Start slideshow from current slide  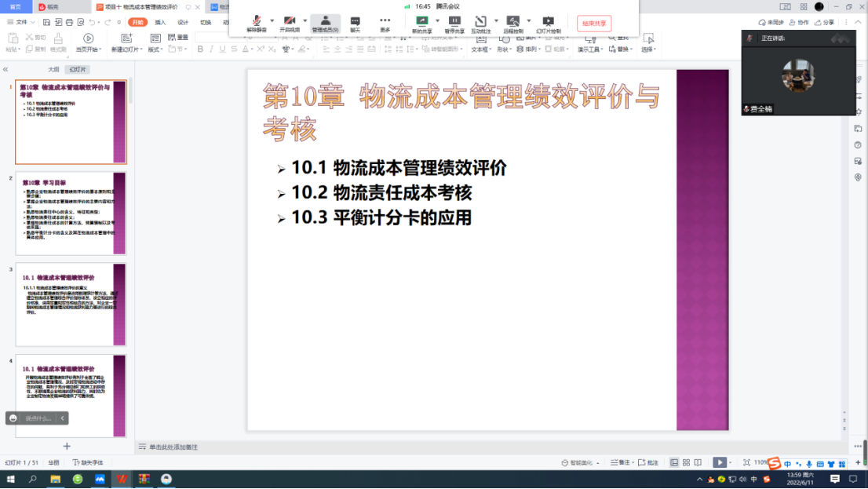88,42
